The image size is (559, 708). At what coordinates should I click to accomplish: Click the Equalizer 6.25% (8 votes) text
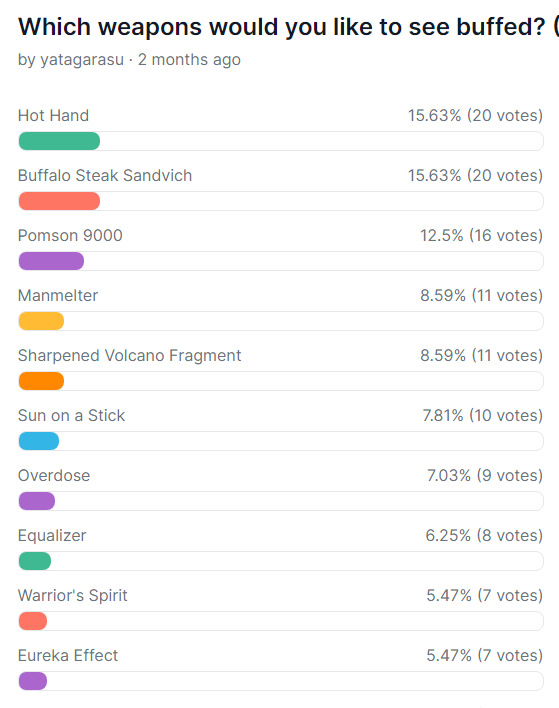coord(484,536)
